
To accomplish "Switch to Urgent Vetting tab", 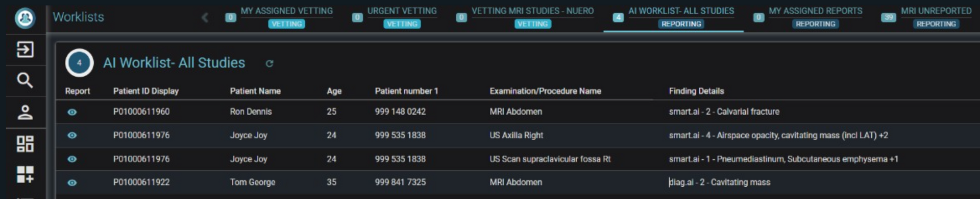I will (x=402, y=17).
